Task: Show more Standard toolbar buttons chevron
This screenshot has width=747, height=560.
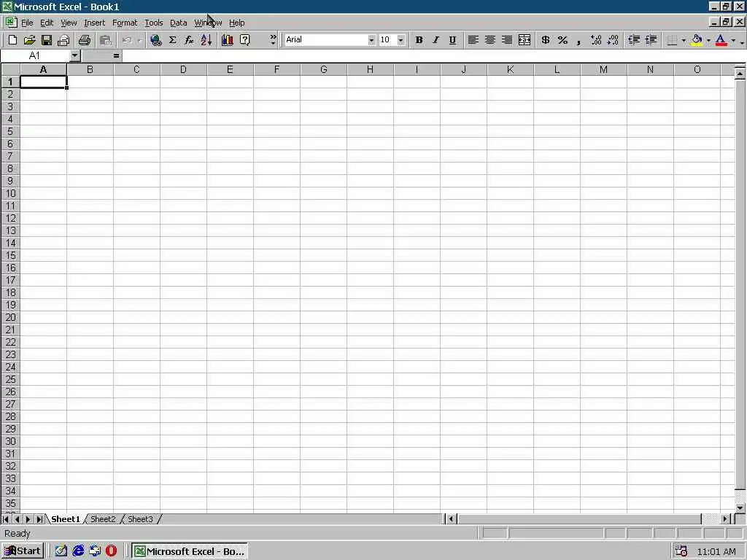Action: click(273, 40)
